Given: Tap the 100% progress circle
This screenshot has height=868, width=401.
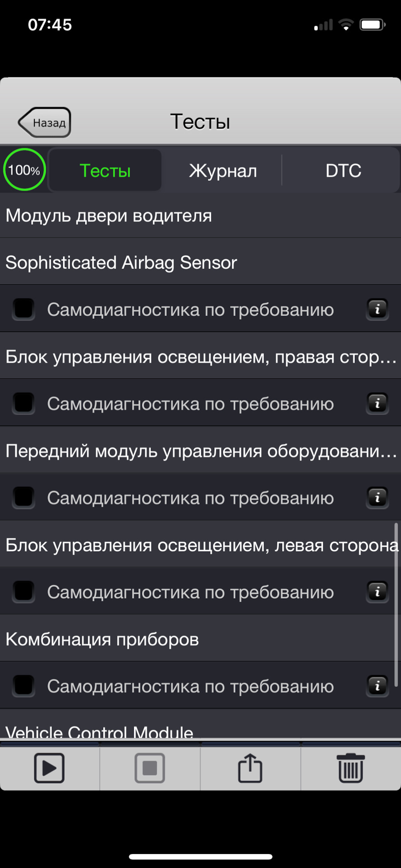Looking at the screenshot, I should click(x=24, y=170).
